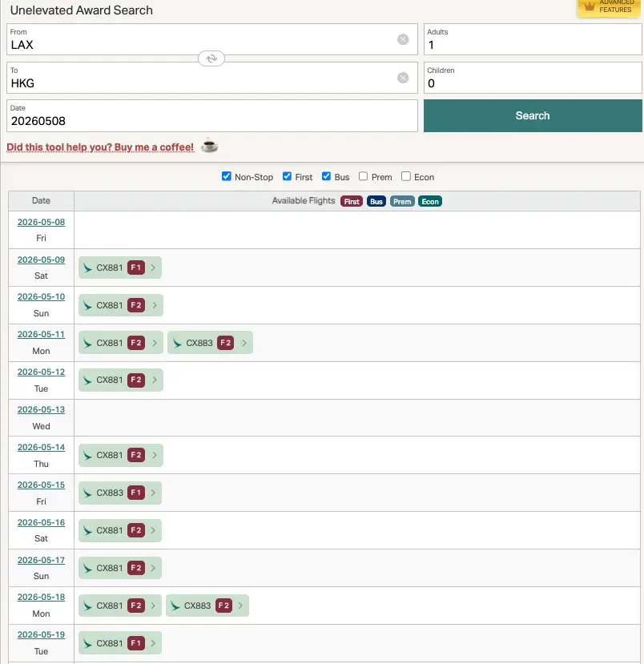Expand CX883 flight chevron on May 18

[x=240, y=606]
